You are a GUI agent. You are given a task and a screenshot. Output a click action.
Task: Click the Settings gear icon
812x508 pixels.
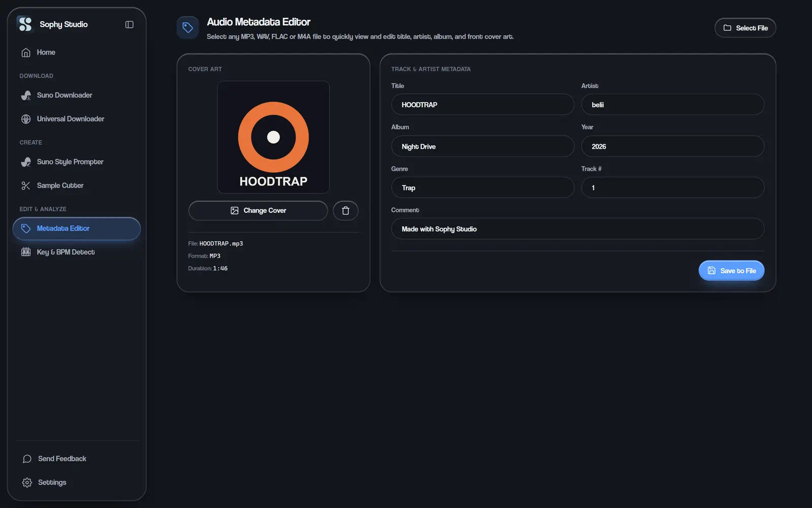tap(27, 483)
